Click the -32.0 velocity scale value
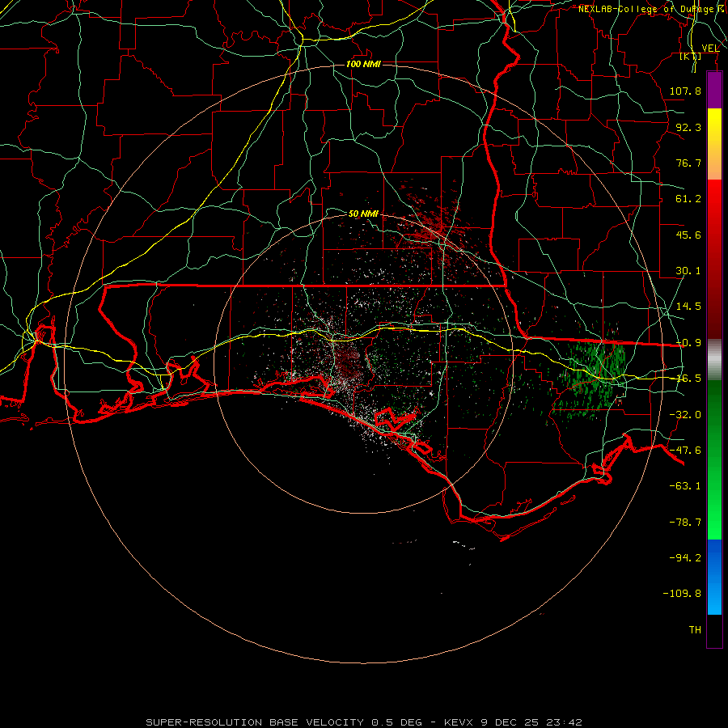Screen dimensions: 728x728 click(685, 415)
